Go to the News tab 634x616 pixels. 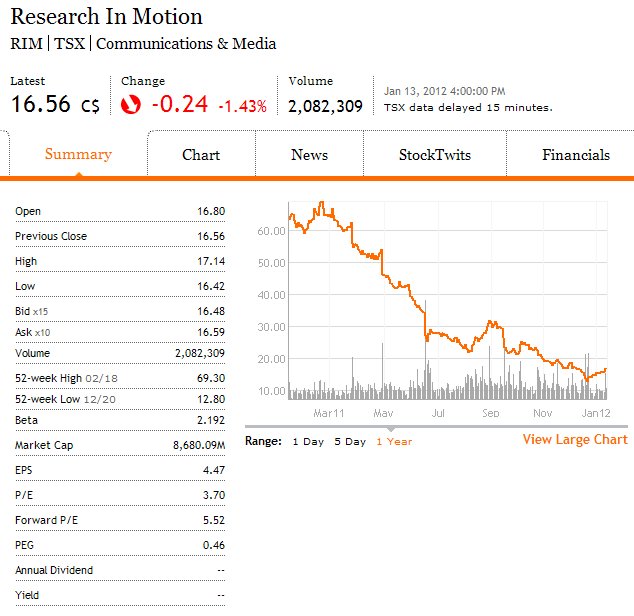pos(309,155)
